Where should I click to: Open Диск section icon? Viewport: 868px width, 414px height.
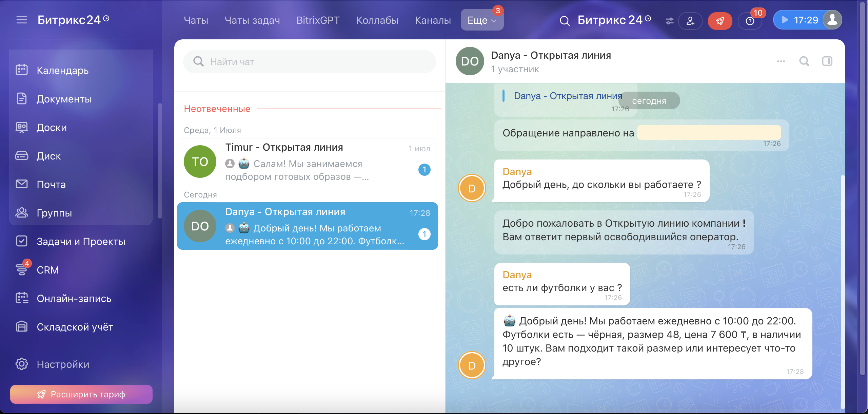22,156
